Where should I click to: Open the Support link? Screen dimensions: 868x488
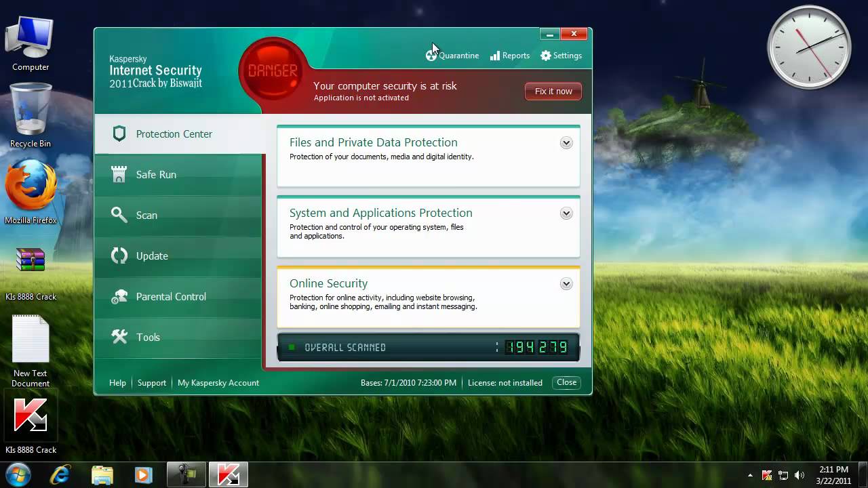click(x=152, y=383)
